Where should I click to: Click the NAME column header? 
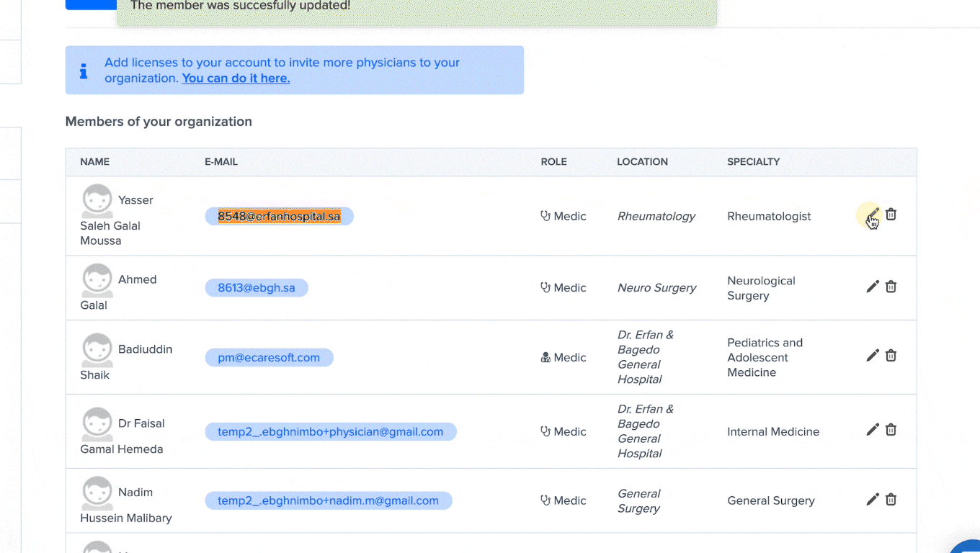tap(95, 162)
